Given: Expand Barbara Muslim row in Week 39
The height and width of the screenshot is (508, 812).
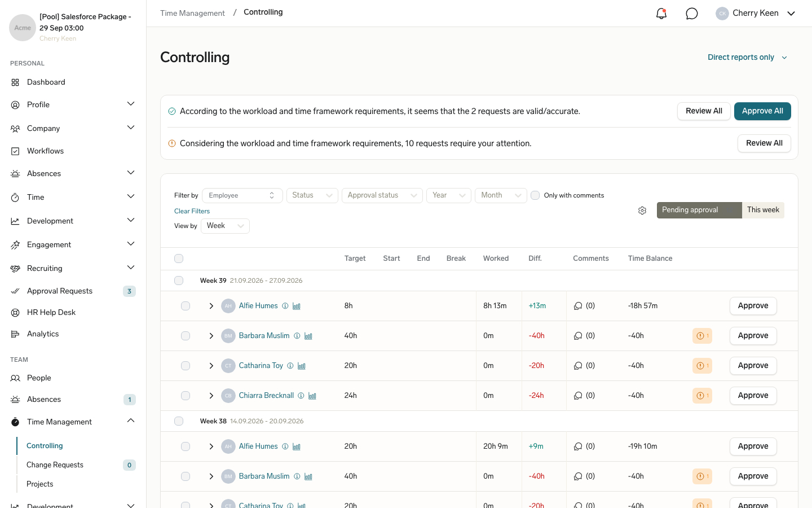Looking at the screenshot, I should tap(211, 336).
